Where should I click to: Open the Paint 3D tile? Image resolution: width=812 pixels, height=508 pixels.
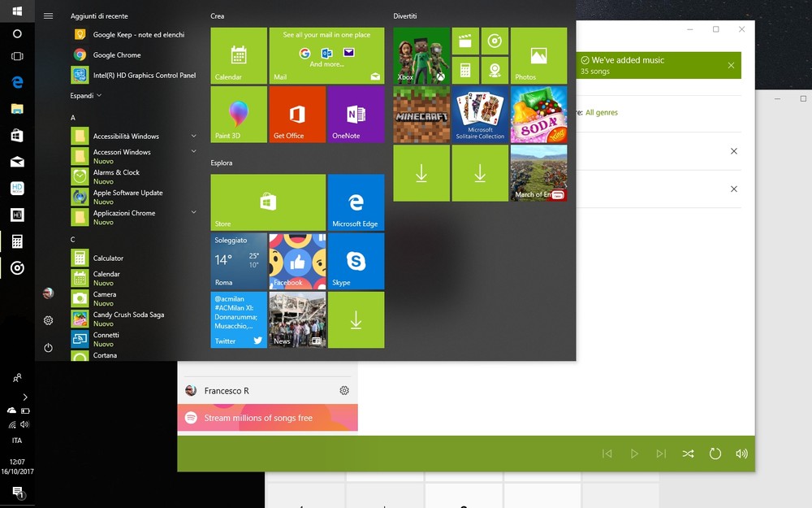point(238,115)
